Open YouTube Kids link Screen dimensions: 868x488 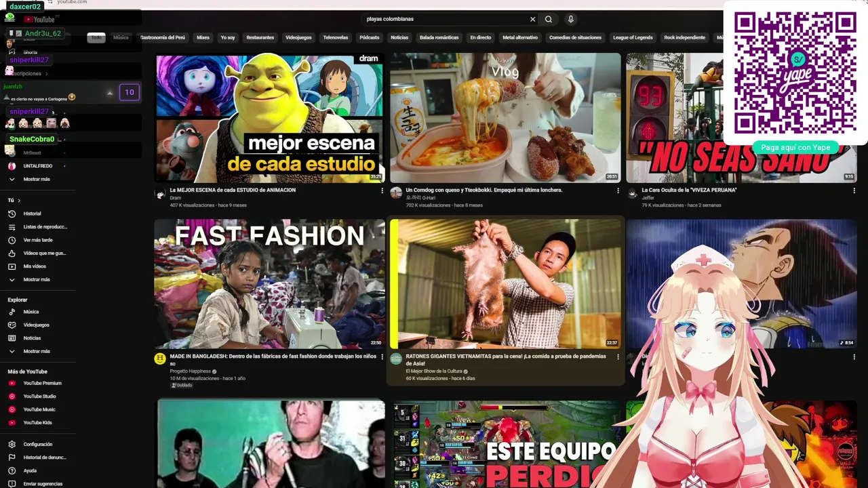click(x=30, y=423)
